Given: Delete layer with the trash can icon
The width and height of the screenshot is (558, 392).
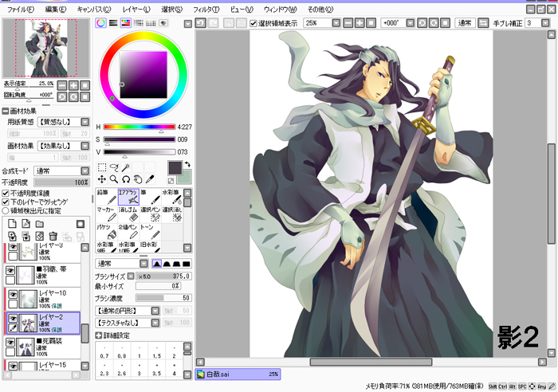Looking at the screenshot, I should click(x=53, y=236).
